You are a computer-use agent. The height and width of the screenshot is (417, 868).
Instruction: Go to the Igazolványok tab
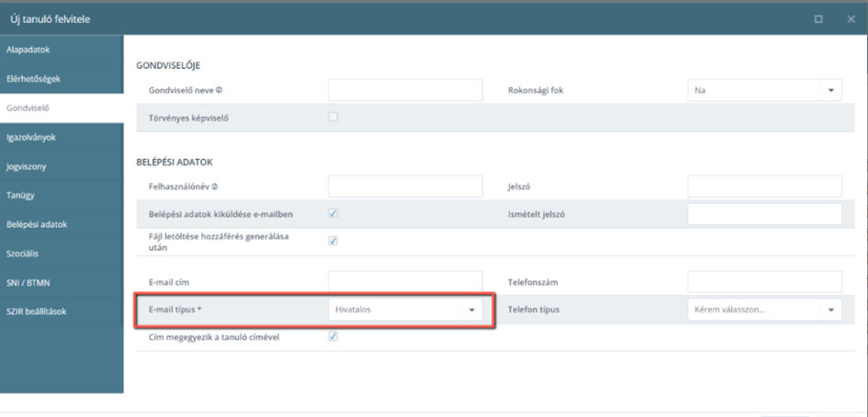pyautogui.click(x=62, y=138)
